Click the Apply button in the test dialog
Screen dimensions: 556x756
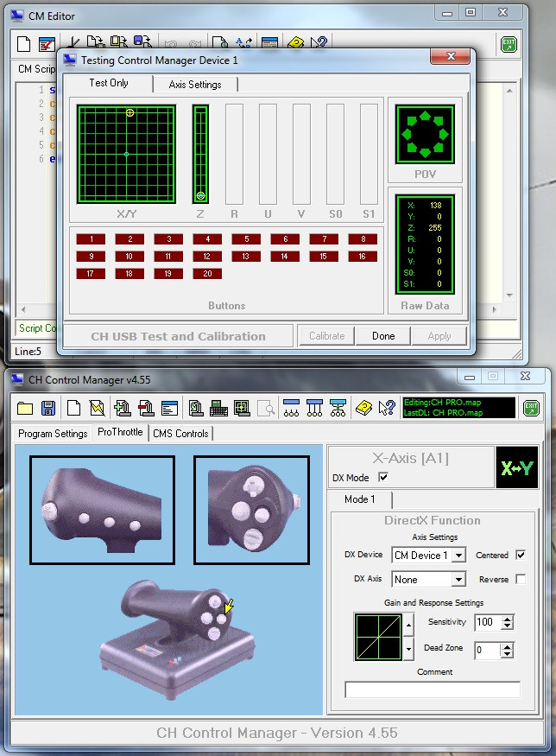pos(439,336)
